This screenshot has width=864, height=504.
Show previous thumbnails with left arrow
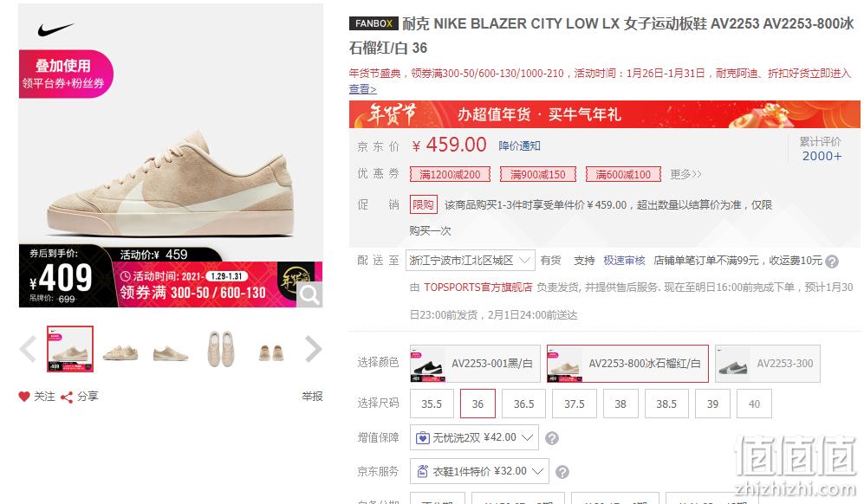(28, 349)
